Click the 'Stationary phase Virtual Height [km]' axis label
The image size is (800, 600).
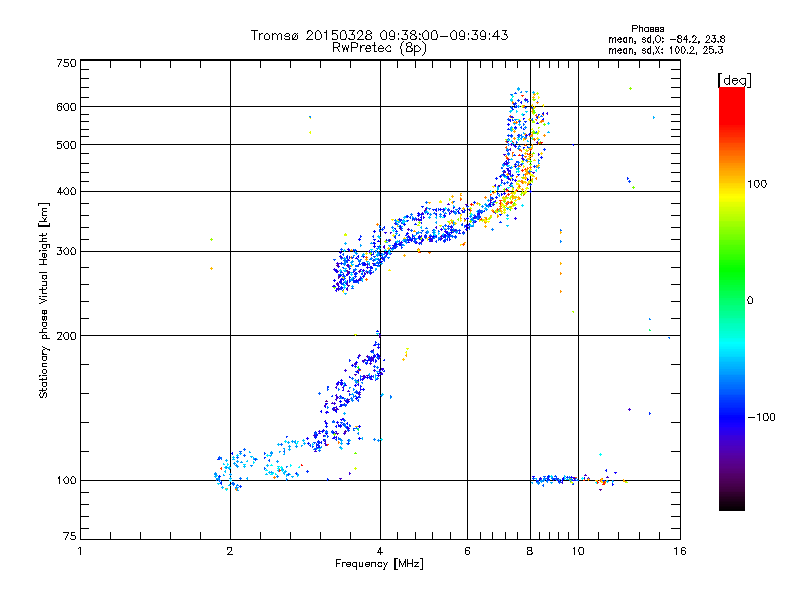(x=44, y=300)
